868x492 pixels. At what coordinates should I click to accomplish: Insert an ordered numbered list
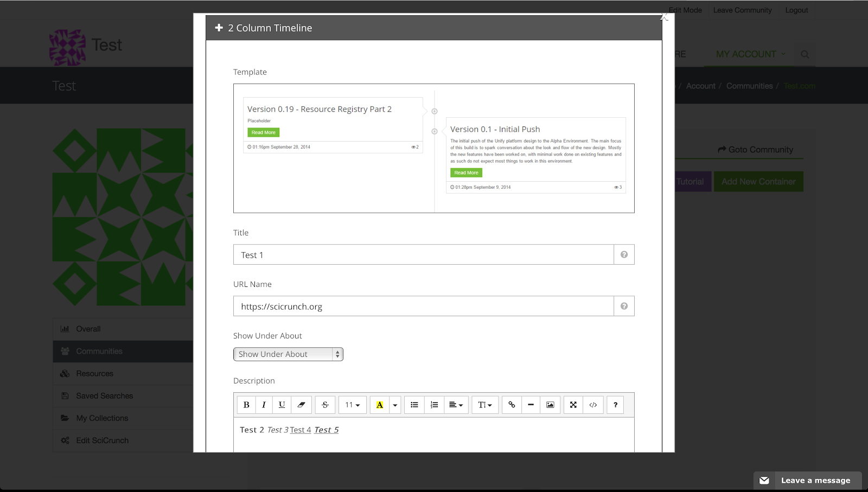(x=434, y=405)
